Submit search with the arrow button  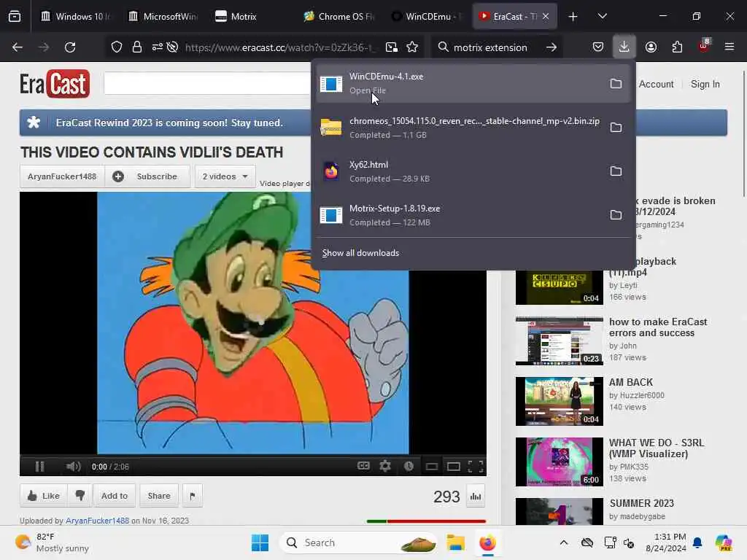(551, 47)
